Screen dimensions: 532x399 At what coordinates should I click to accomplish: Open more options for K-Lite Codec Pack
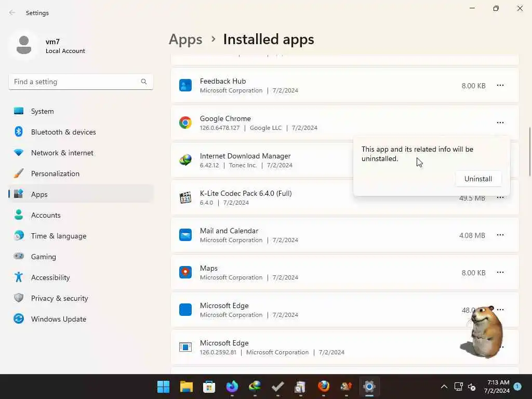[500, 198]
